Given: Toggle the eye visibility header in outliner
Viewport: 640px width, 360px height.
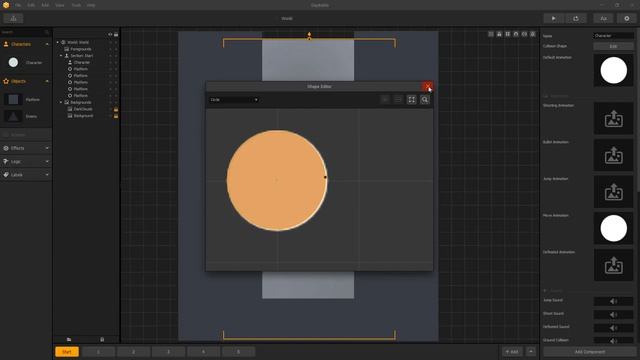Looking at the screenshot, I should pos(110,34).
